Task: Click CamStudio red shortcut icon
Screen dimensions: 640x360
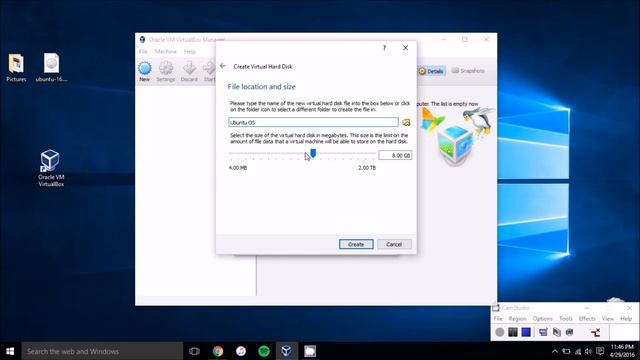Action: pyautogui.click(x=596, y=332)
